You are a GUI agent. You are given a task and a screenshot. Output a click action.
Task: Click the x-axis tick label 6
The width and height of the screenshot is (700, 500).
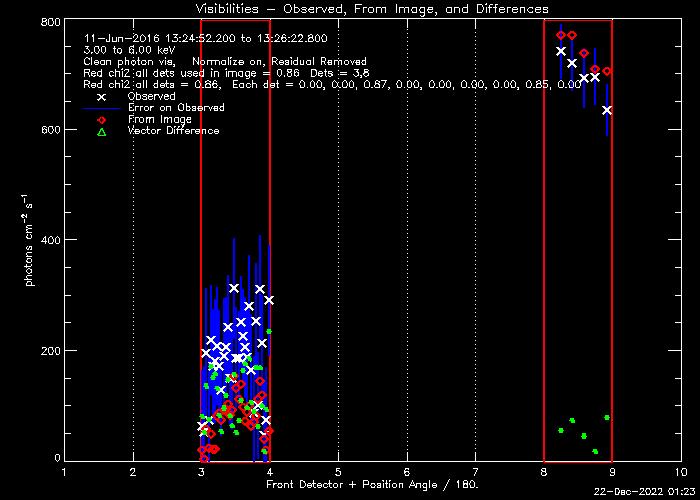click(x=407, y=472)
